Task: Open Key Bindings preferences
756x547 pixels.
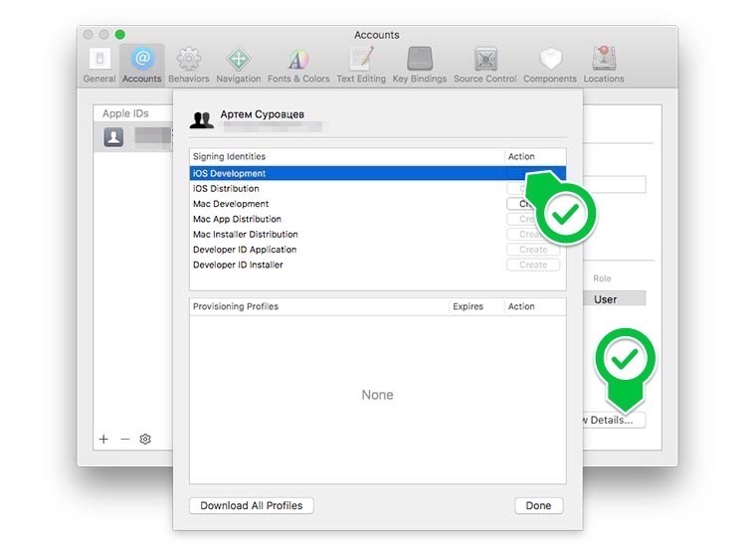Action: [420, 66]
